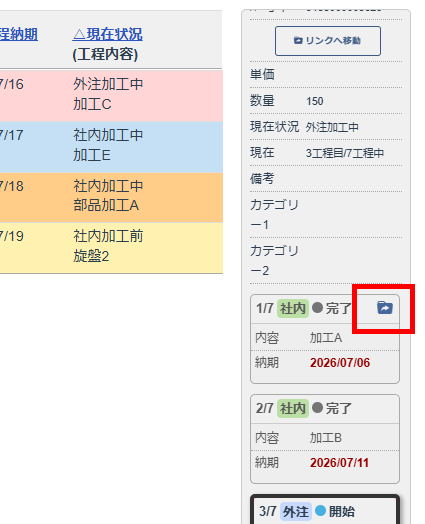Click the blue status dot for process 3/7

point(320,510)
